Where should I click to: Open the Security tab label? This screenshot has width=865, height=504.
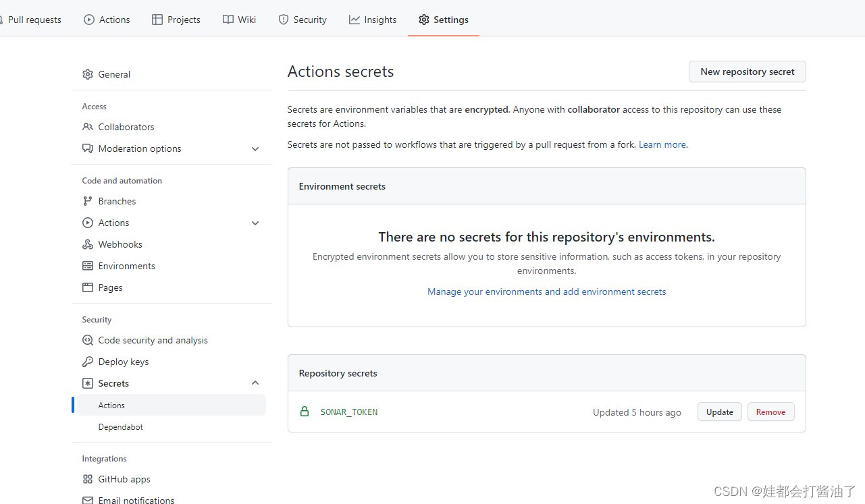(x=310, y=20)
